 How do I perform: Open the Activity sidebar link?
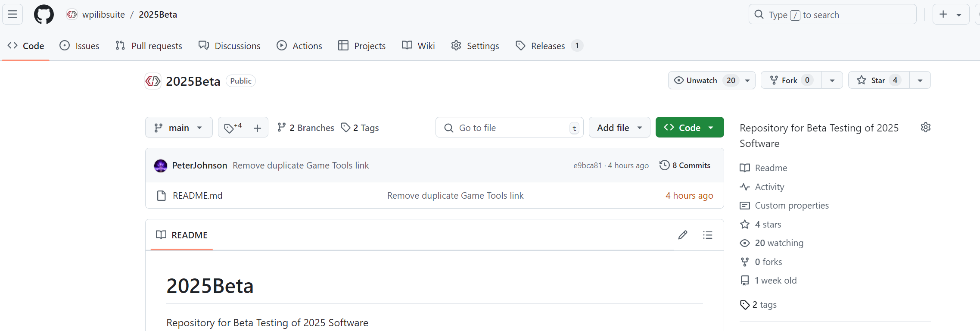tap(762, 187)
